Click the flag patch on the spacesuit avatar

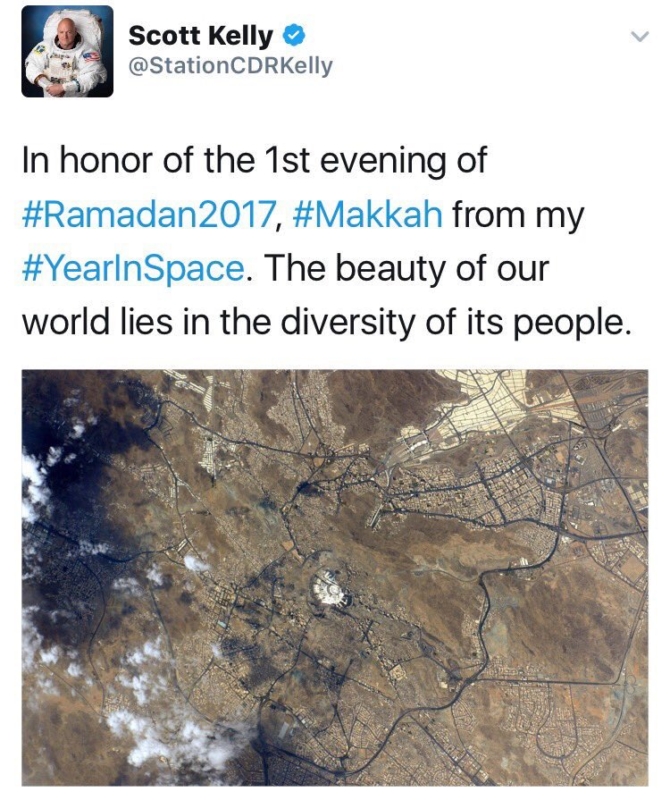pyautogui.click(x=91, y=57)
